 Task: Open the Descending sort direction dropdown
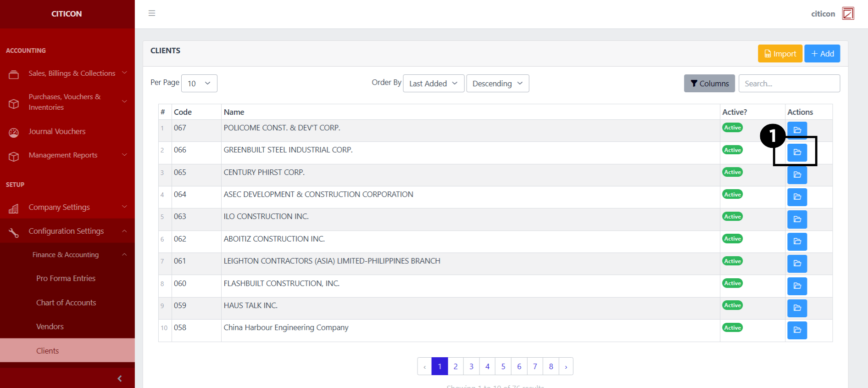point(497,84)
